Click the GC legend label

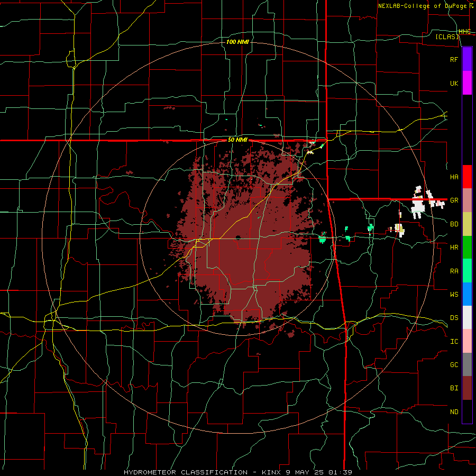pyautogui.click(x=454, y=364)
